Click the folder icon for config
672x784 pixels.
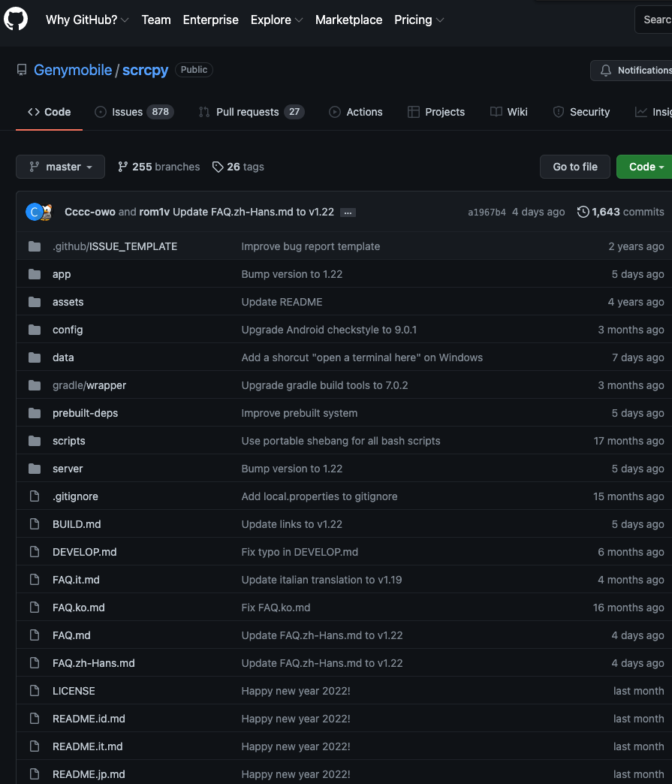35,330
